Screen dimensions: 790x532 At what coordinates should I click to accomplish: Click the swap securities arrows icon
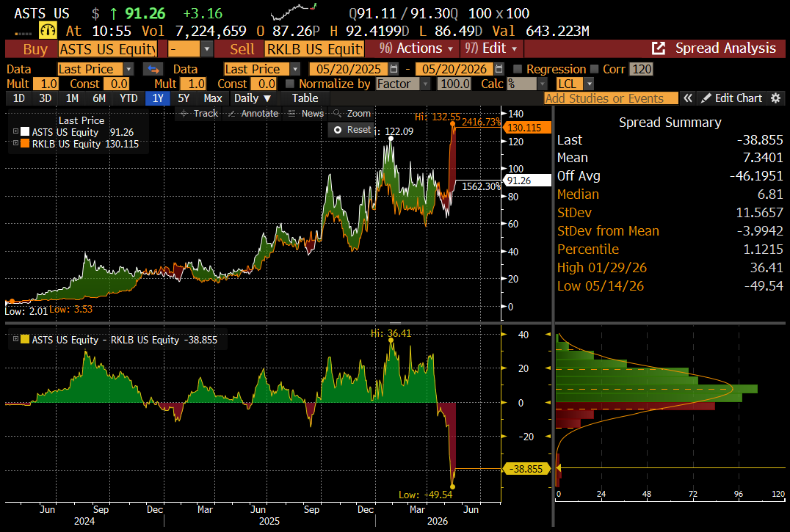[153, 69]
